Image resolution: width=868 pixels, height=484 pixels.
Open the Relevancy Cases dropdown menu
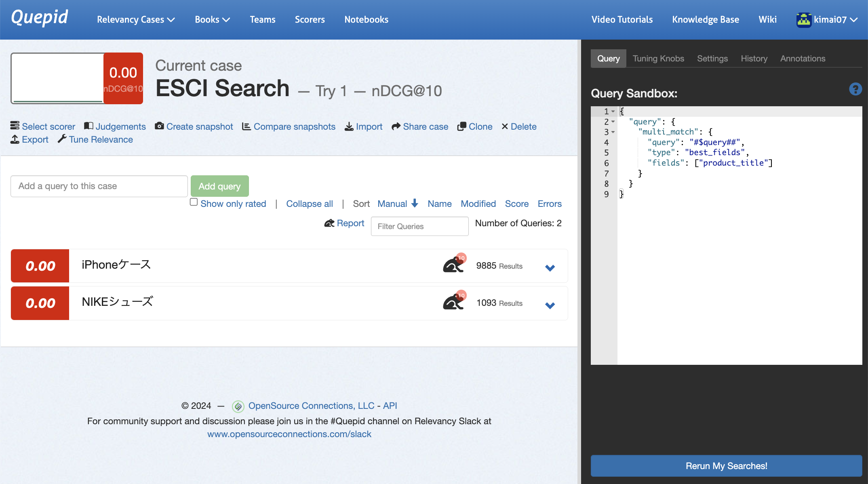click(x=136, y=19)
